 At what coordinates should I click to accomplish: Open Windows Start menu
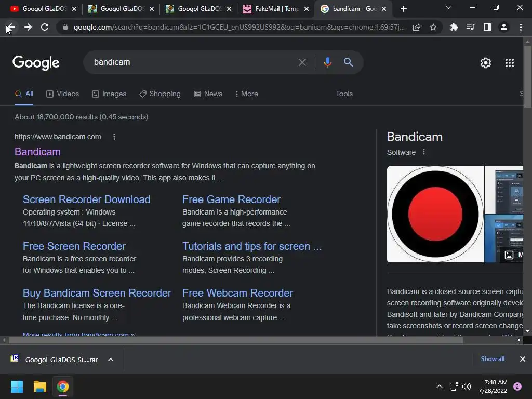[17, 387]
